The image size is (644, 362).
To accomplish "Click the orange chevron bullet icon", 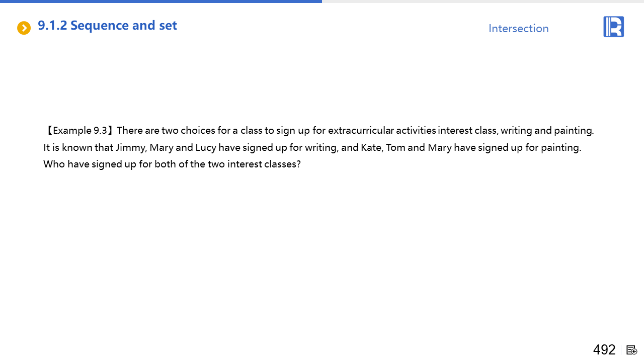I will (x=24, y=28).
